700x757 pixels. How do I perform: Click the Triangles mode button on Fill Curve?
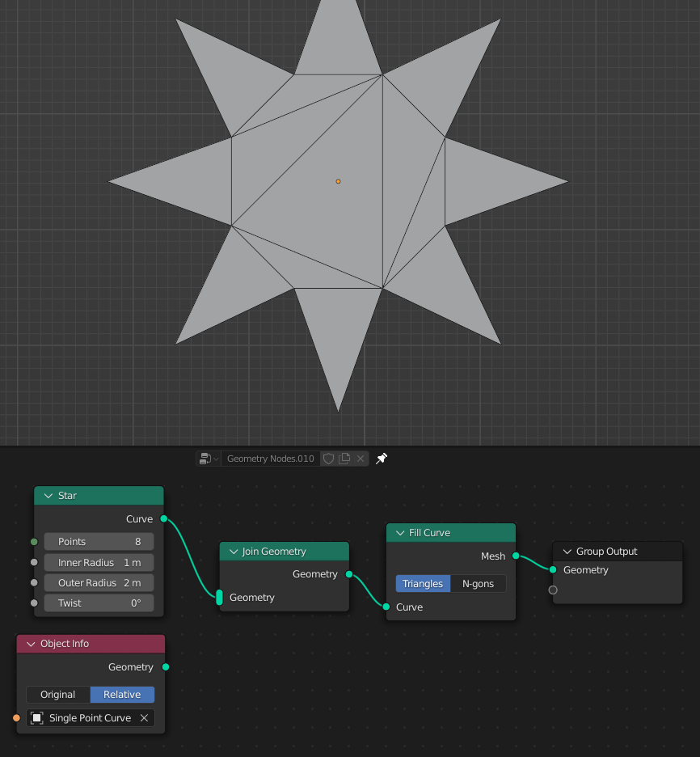coord(424,583)
